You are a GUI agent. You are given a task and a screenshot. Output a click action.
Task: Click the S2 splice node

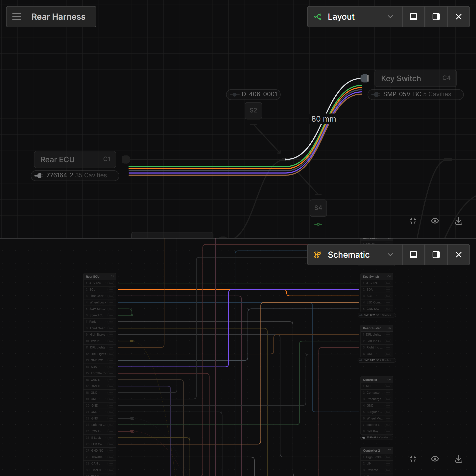coord(253,110)
